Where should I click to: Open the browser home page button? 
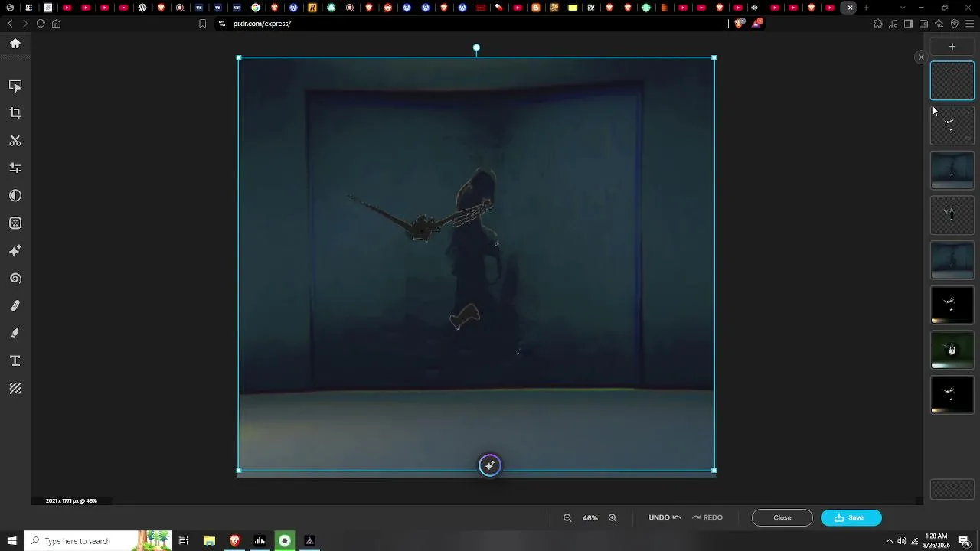pos(56,24)
